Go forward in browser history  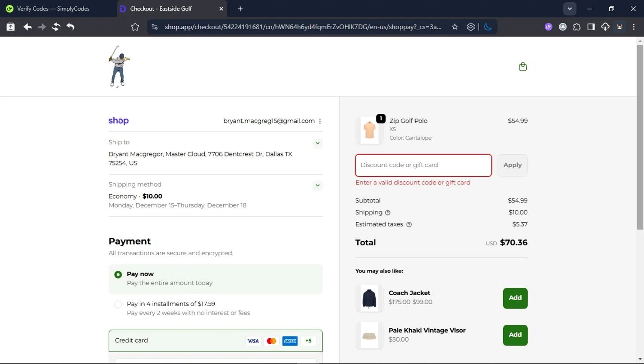[42, 27]
